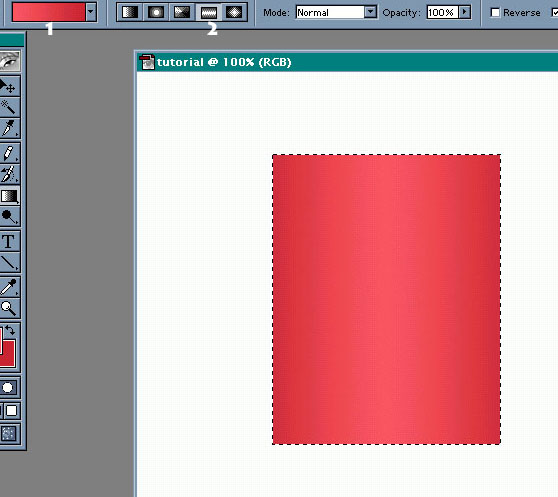Image resolution: width=558 pixels, height=497 pixels.
Task: Click the Opacity 100% input field
Action: [442, 12]
